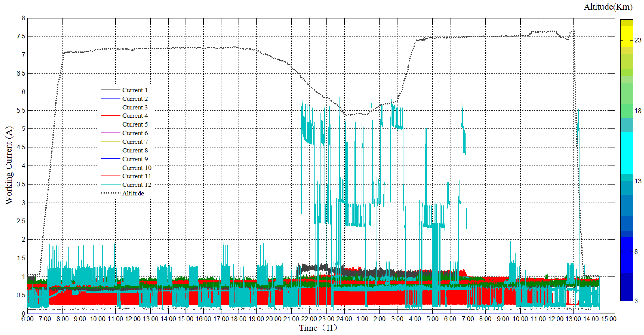Click the Current 9 blue legend line
The image size is (644, 335).
point(111,159)
